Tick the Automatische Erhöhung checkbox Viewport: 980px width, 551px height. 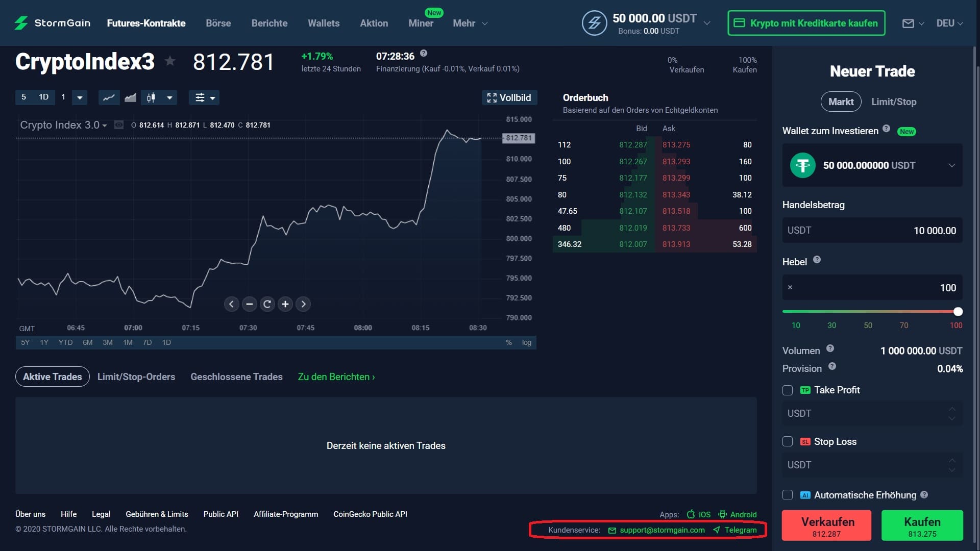coord(788,495)
